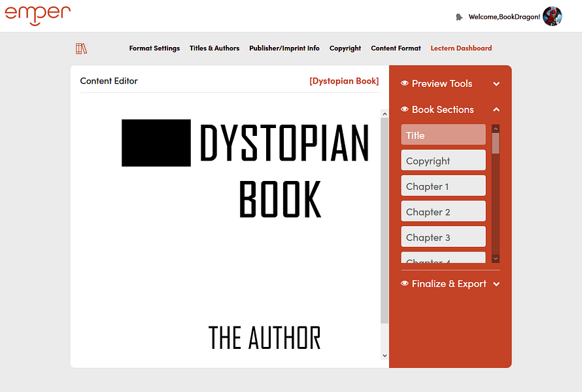Click the emper logo
The image size is (582, 392).
click(37, 16)
